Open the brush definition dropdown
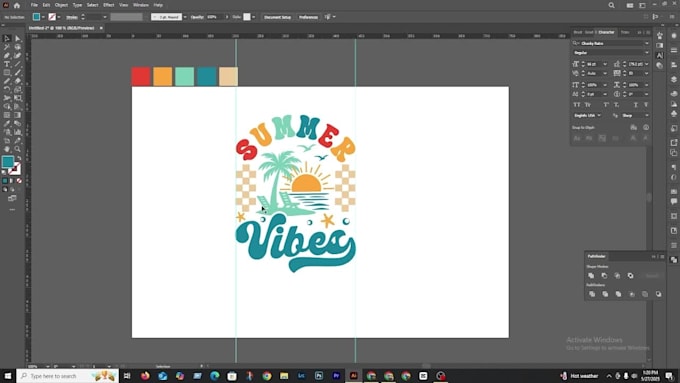The height and width of the screenshot is (383, 680). pos(185,17)
